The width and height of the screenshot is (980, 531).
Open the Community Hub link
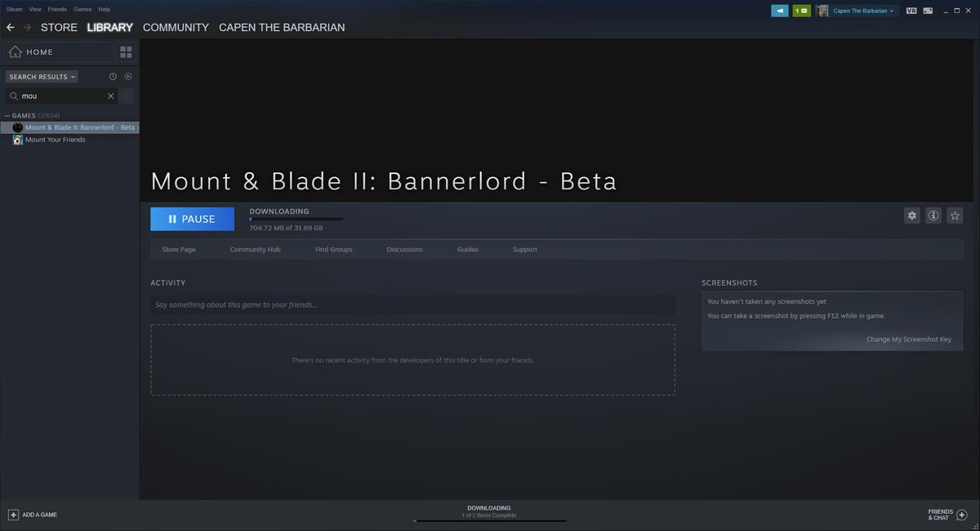coord(255,249)
